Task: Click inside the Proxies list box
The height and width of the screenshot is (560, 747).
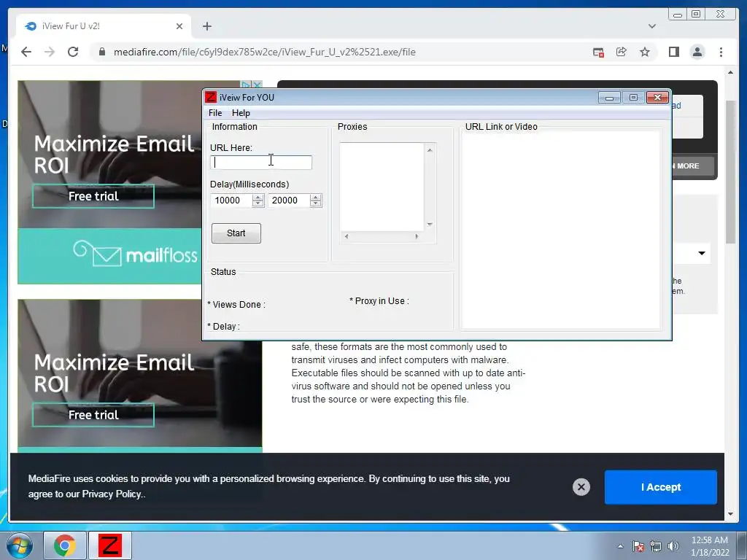Action: pos(382,187)
